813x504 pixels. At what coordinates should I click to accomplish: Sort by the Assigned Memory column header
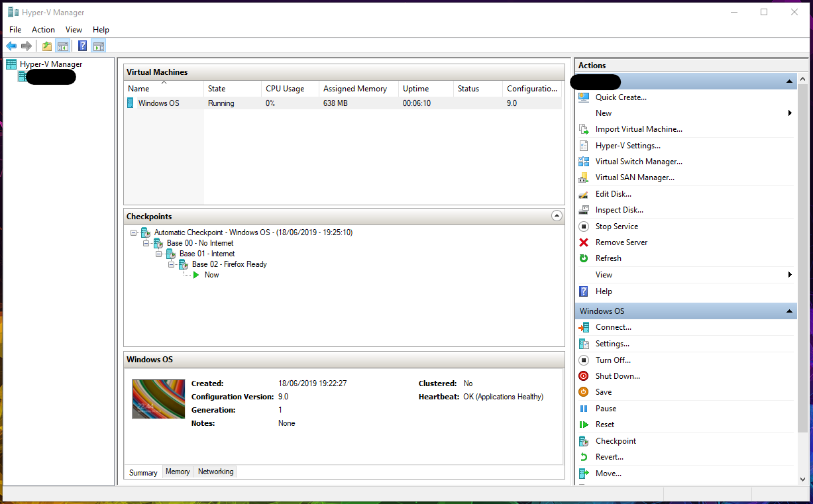358,89
